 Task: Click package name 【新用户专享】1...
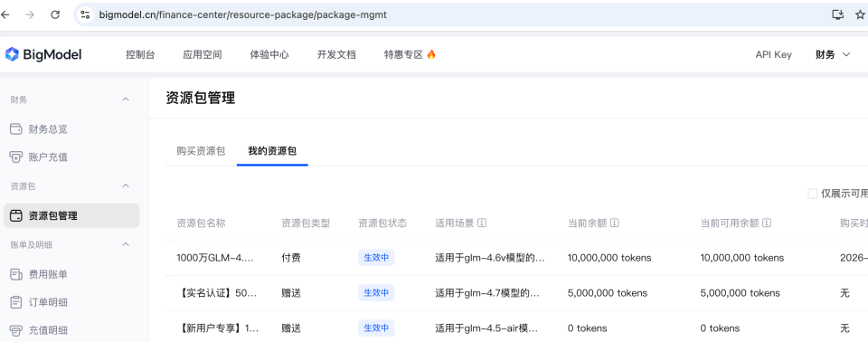(218, 328)
